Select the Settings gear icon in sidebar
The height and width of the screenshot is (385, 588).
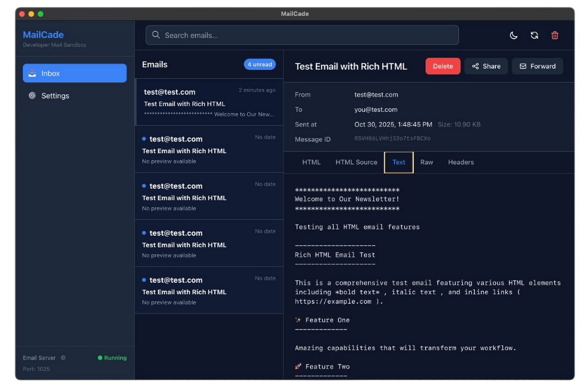(31, 95)
